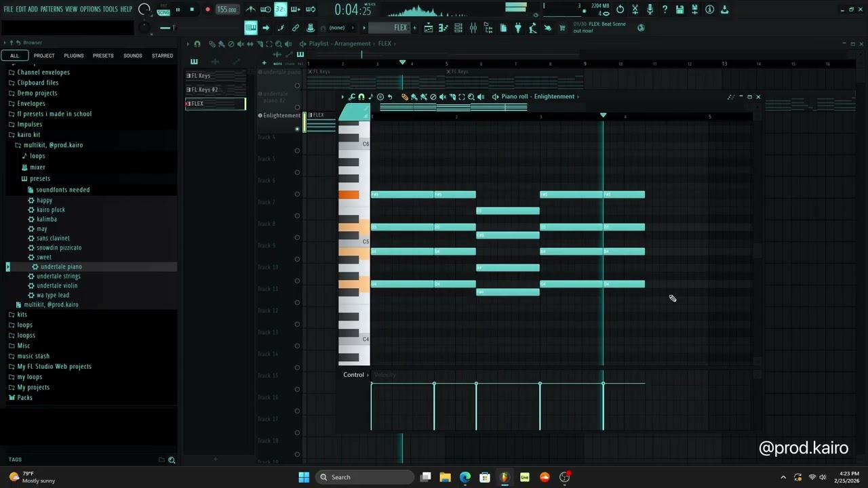The height and width of the screenshot is (488, 868).
Task: Toggle the metronome icon
Action: pyautogui.click(x=251, y=9)
